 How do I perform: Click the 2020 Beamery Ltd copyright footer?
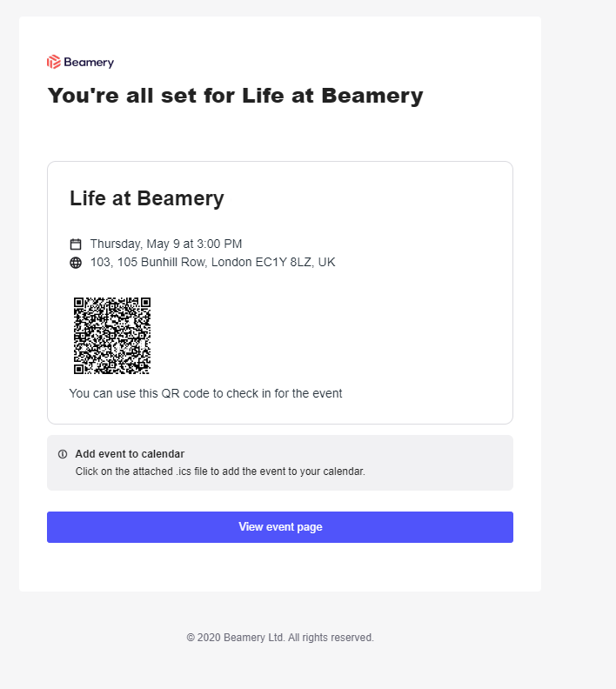280,638
